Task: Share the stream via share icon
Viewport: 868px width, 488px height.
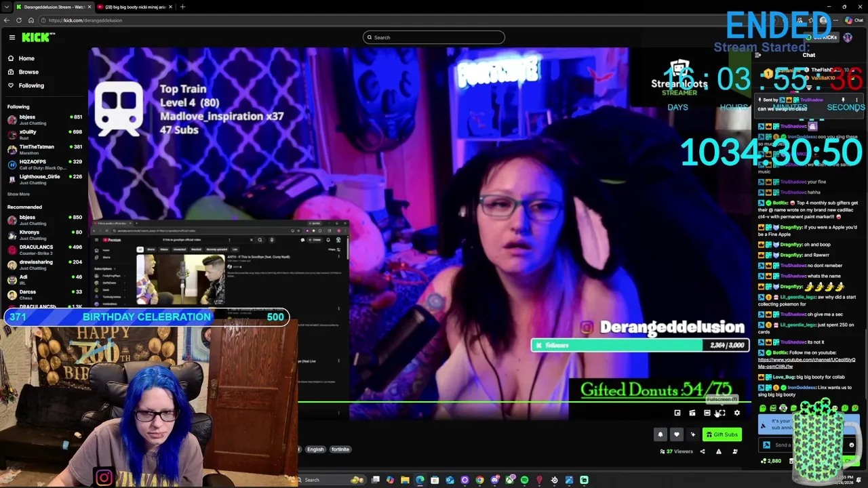Action: pyautogui.click(x=703, y=451)
